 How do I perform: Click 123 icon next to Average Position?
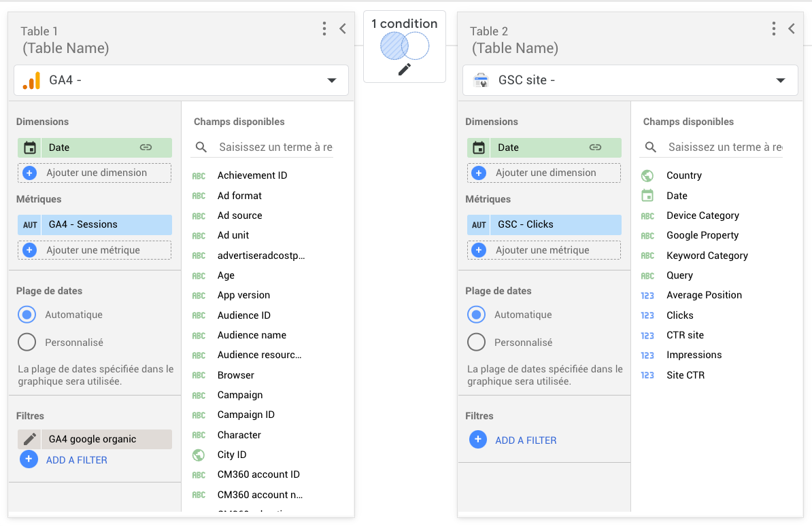pos(647,296)
